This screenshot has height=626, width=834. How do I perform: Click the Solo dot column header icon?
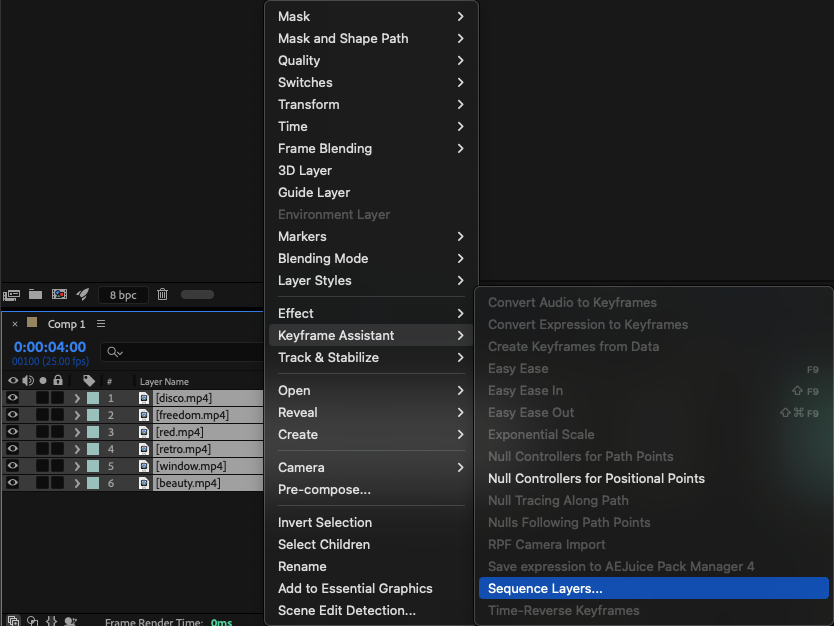(43, 381)
